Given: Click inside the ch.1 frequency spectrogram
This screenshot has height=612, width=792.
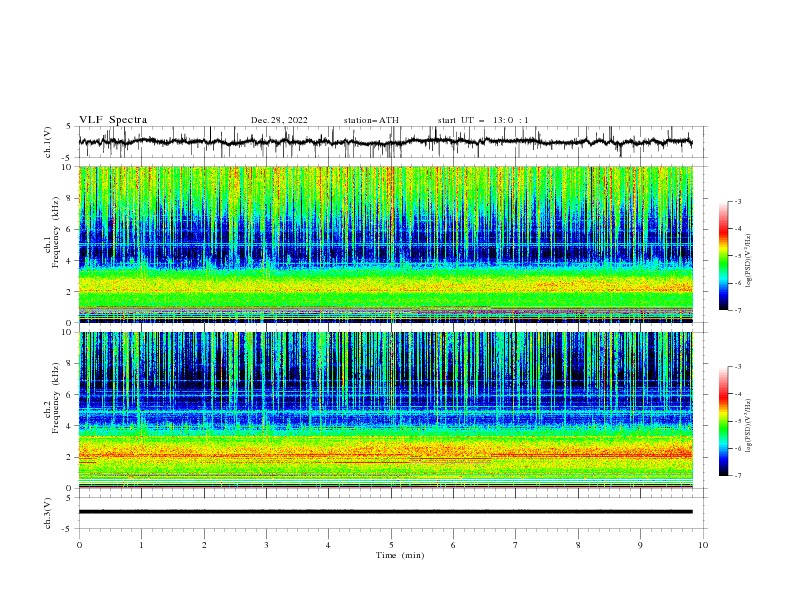Looking at the screenshot, I should pyautogui.click(x=385, y=244).
